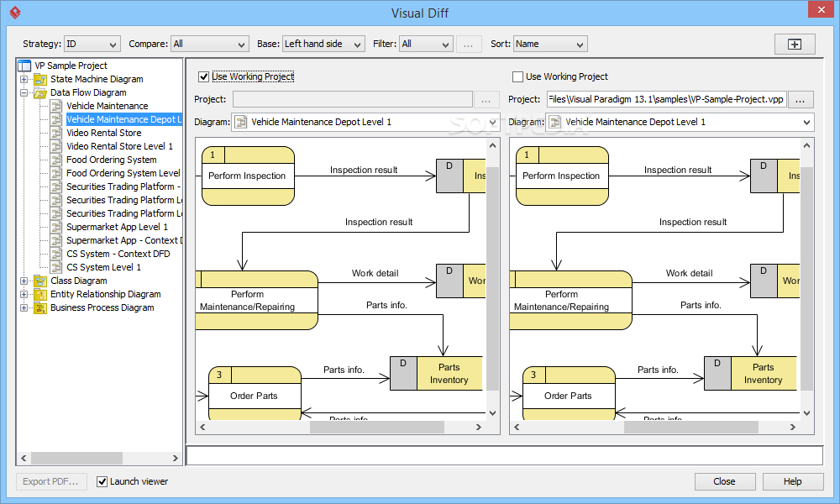This screenshot has height=504, width=840.
Task: Click tree panel scrollbar right arrow
Action: [176, 458]
